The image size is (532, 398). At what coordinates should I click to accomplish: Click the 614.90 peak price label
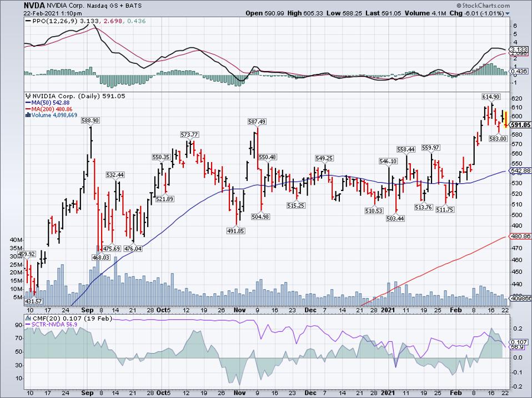(491, 97)
